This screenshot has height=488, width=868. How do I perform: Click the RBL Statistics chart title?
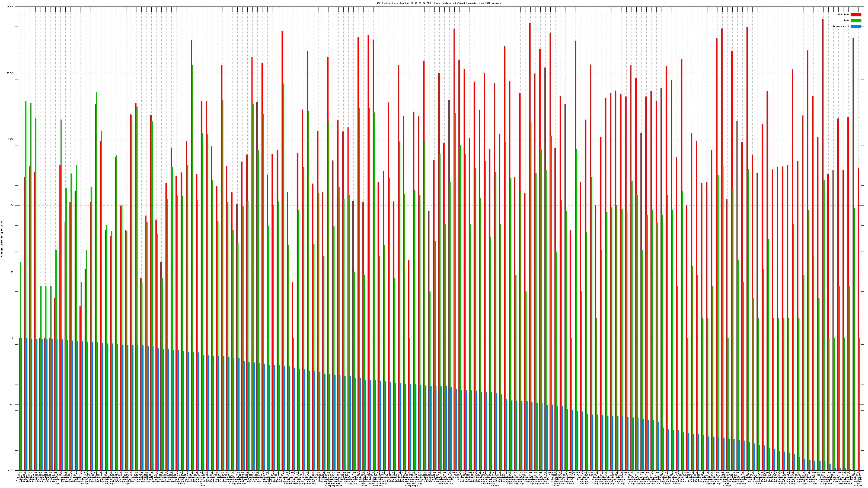pyautogui.click(x=439, y=3)
